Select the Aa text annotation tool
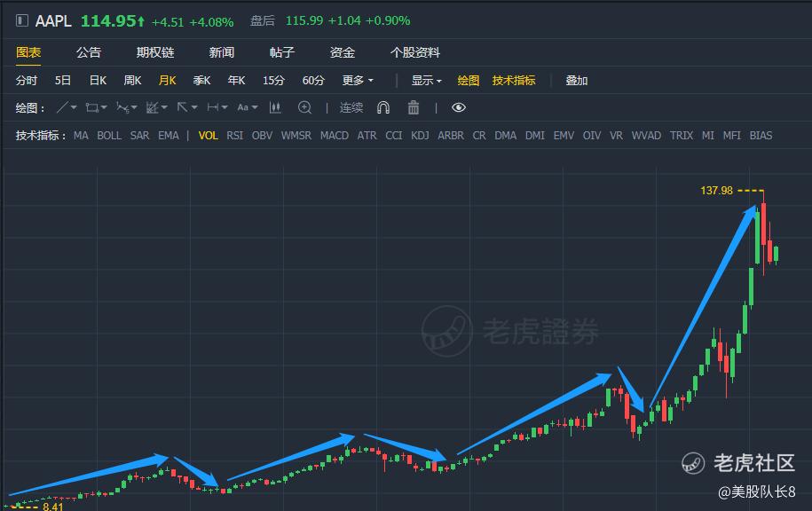The width and height of the screenshot is (812, 511). coord(242,107)
